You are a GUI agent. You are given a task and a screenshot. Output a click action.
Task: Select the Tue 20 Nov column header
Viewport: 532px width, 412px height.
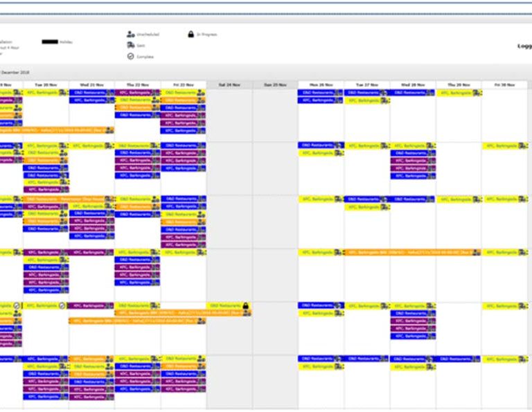pos(46,84)
